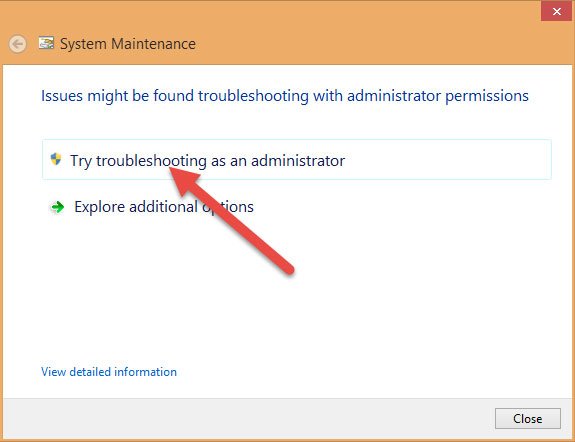The height and width of the screenshot is (442, 575).
Task: Click the word 'permissions' in the heading
Action: [x=487, y=96]
